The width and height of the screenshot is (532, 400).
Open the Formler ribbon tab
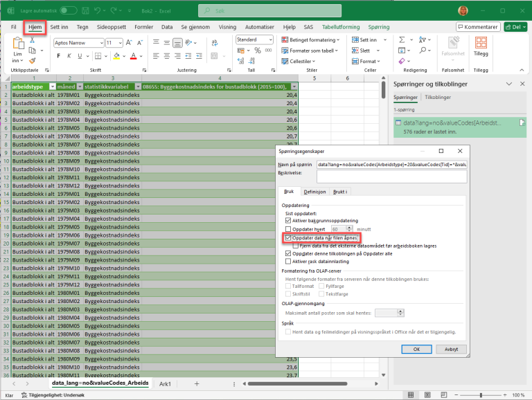tap(144, 26)
